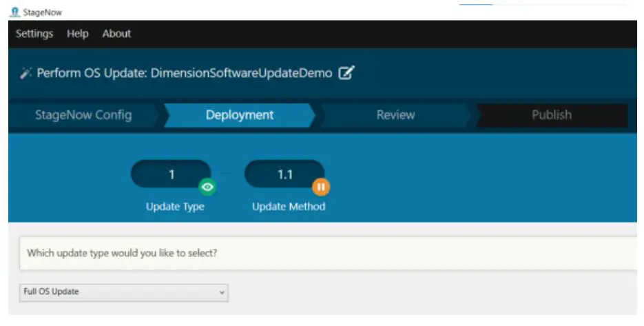
Task: Click the edit pencil icon next to DimensionSoftwareUpdateDemo
Action: [346, 73]
